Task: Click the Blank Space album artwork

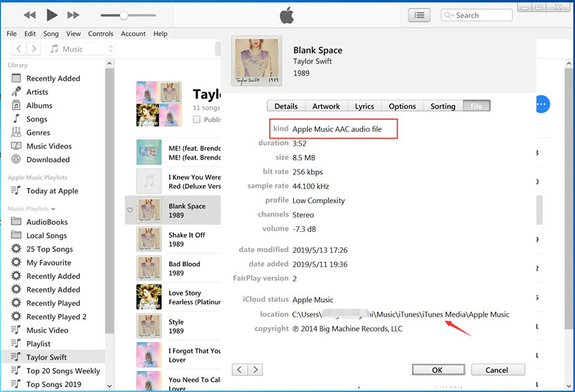Action: coord(257,61)
